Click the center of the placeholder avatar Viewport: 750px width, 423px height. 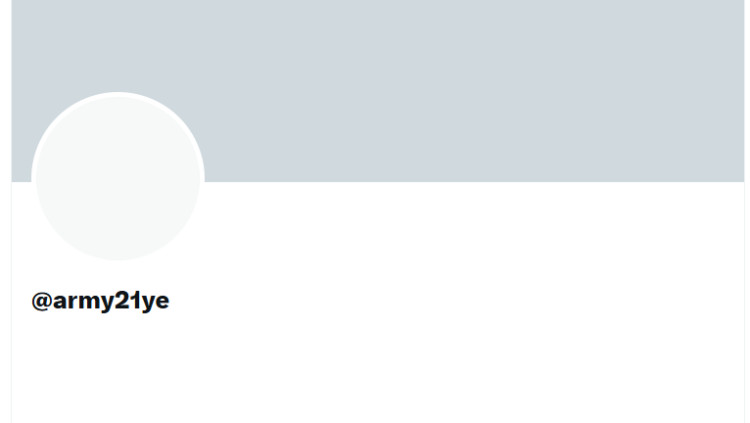point(118,178)
